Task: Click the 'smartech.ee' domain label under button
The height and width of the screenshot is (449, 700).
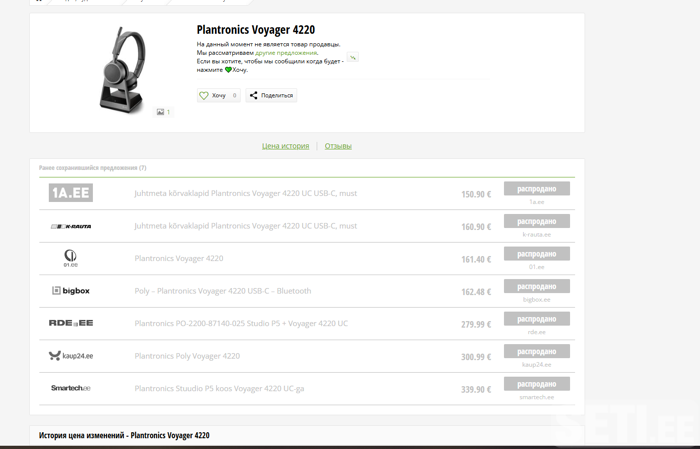Action: click(x=537, y=397)
